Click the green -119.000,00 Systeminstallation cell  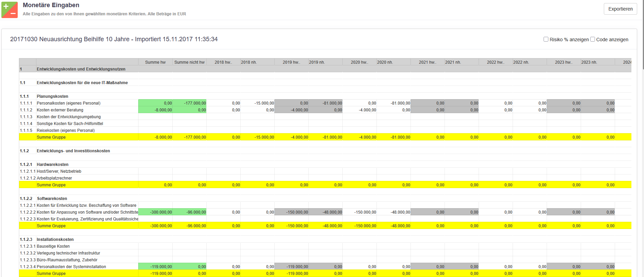pos(156,267)
